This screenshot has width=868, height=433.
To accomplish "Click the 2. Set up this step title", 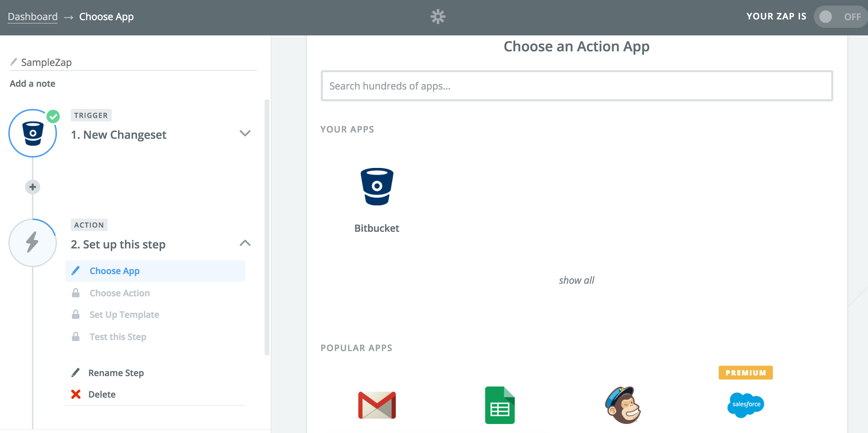I will pyautogui.click(x=118, y=245).
